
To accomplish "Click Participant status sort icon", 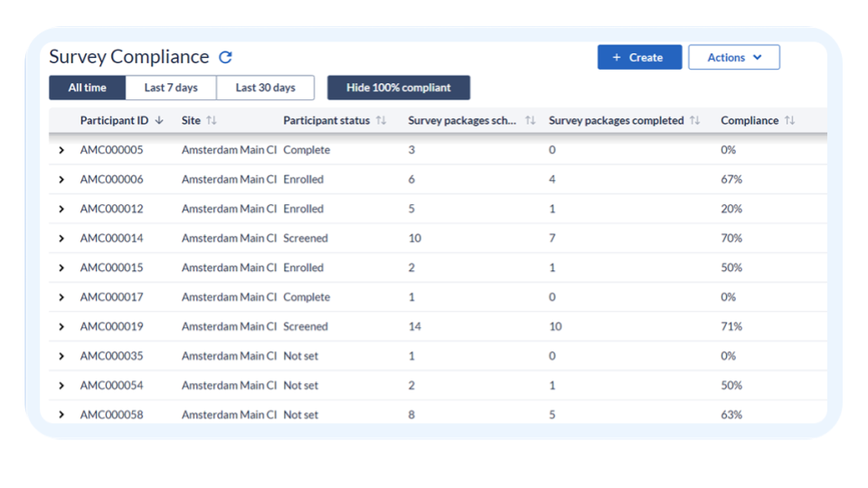I will pyautogui.click(x=382, y=120).
